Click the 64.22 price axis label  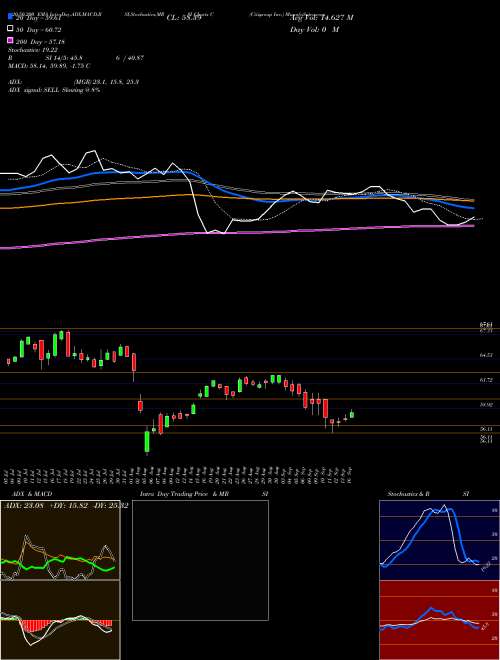[x=486, y=356]
